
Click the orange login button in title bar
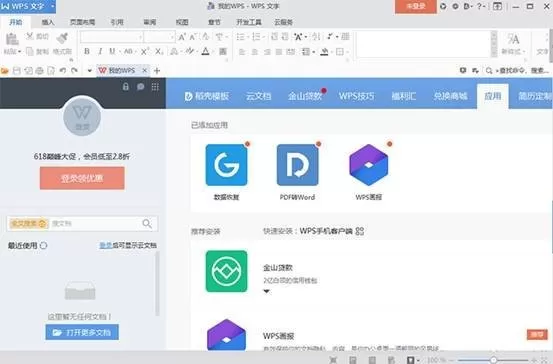pyautogui.click(x=415, y=6)
